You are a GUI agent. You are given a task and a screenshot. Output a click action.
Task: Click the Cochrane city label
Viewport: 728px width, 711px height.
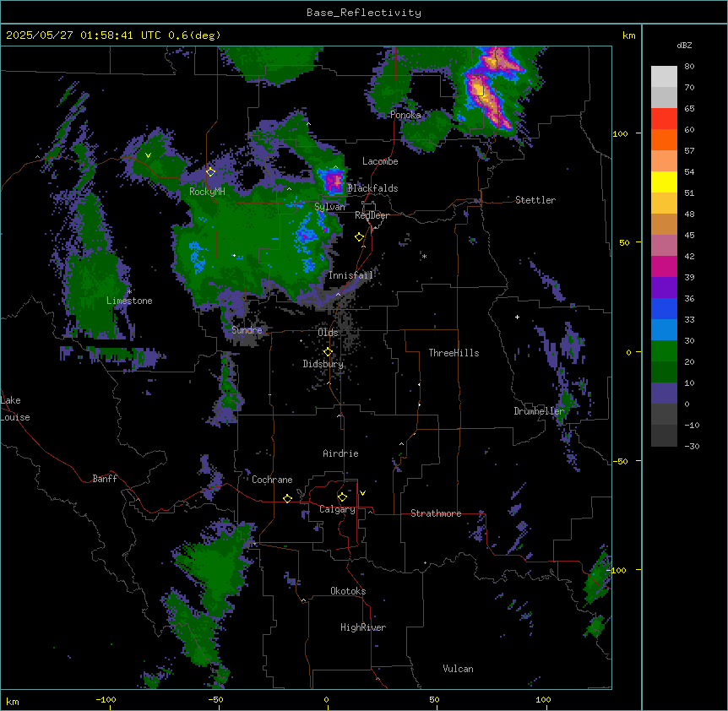[272, 480]
